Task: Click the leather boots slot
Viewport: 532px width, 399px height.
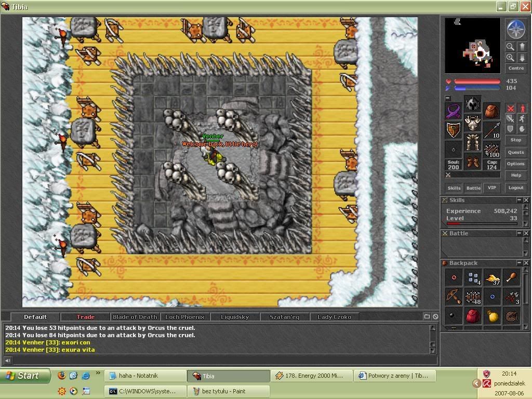Action: click(472, 161)
